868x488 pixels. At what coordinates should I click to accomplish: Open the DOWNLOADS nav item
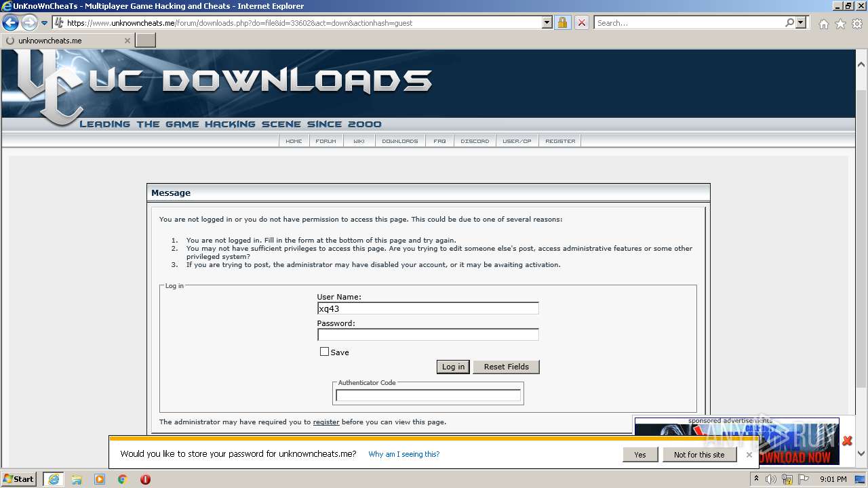coord(400,141)
